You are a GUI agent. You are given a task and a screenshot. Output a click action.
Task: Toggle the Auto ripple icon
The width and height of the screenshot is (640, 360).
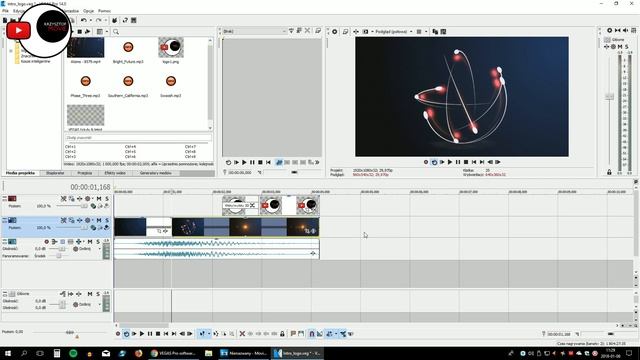329,334
